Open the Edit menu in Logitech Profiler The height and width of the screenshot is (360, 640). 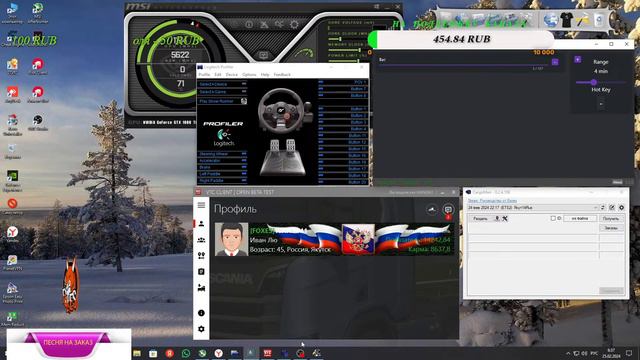coord(218,75)
